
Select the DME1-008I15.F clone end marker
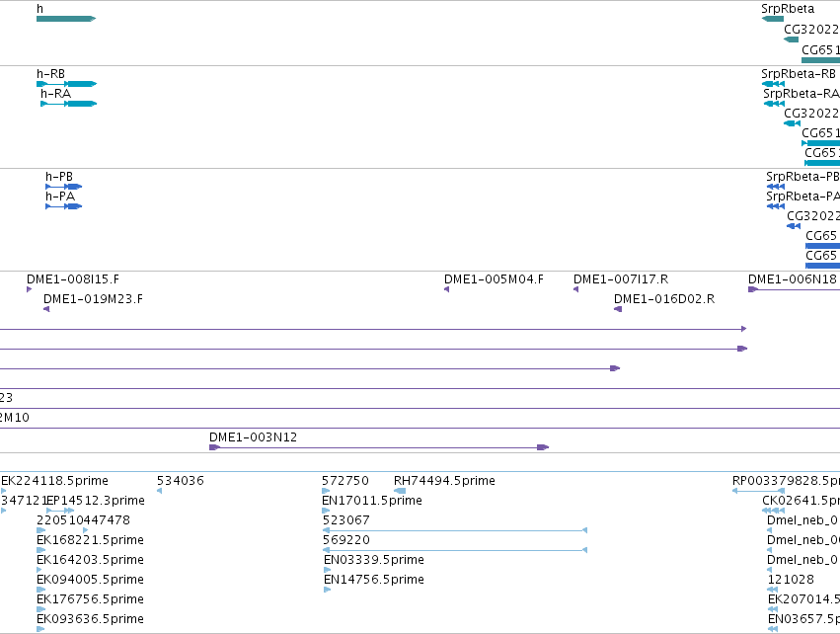(30, 289)
